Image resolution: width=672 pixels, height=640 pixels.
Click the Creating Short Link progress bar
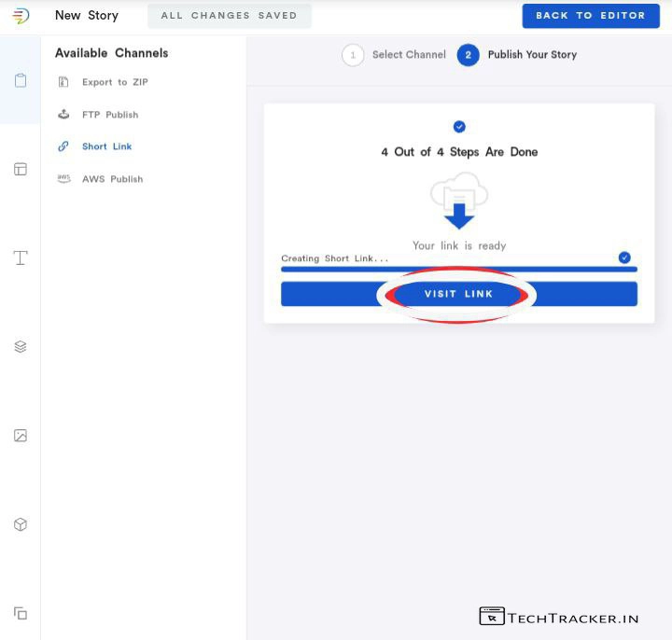point(458,269)
